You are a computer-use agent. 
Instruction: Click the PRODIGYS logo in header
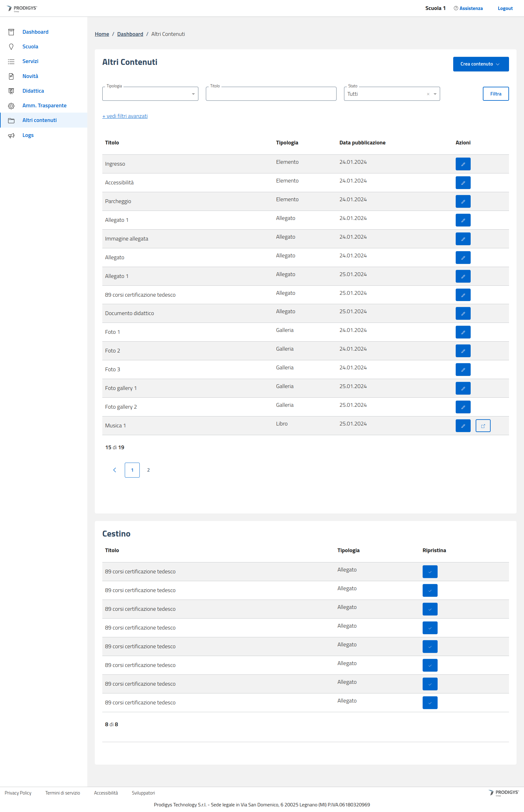point(22,8)
